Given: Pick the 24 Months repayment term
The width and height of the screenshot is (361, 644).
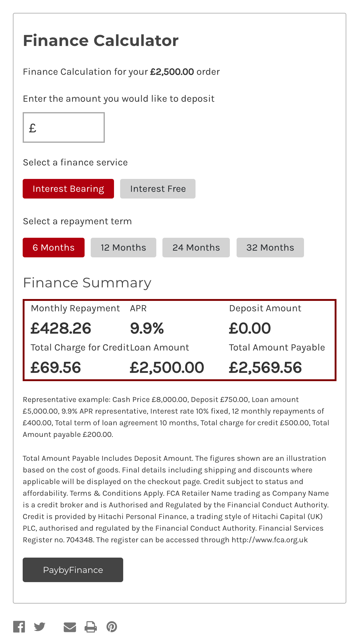Looking at the screenshot, I should point(196,248).
